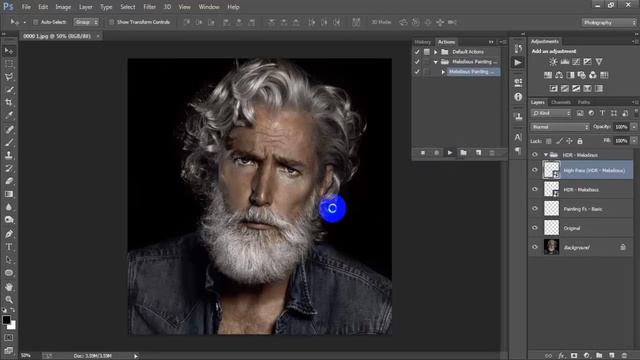Select the Background layer thumbnail
Screen dimensions: 640x360
[551, 247]
